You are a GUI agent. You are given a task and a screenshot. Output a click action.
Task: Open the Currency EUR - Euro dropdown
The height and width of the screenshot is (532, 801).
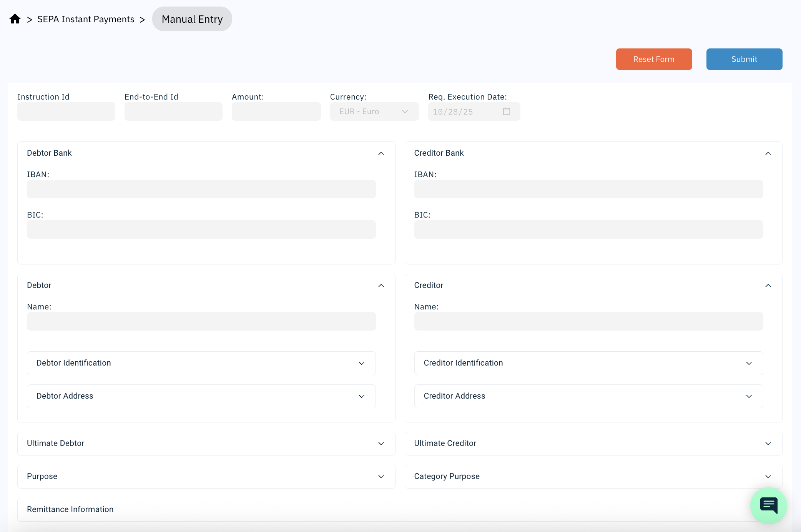click(374, 111)
